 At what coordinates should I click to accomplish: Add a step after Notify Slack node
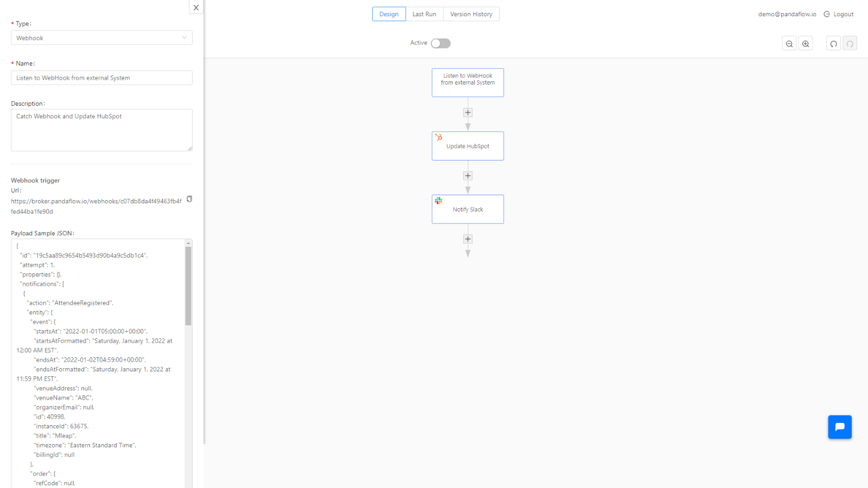pyautogui.click(x=468, y=239)
